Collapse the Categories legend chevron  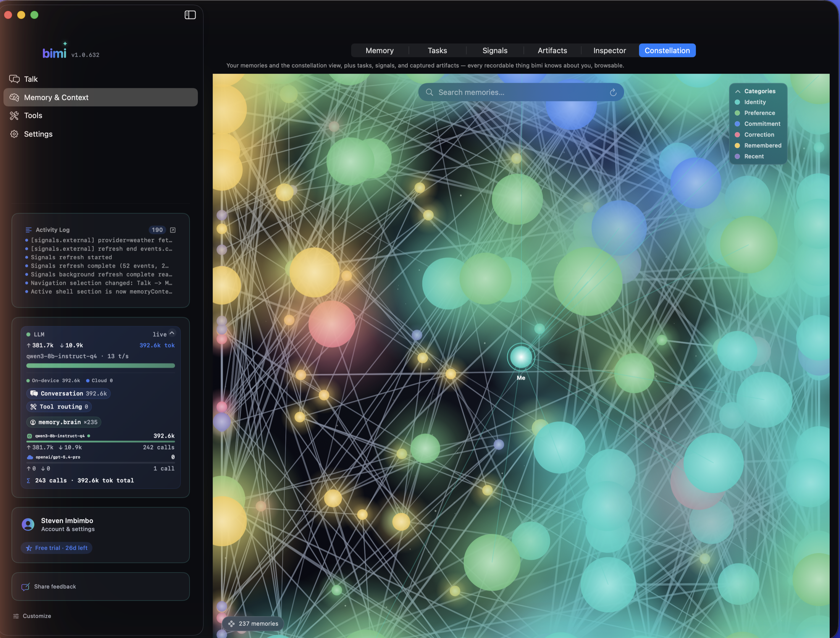pyautogui.click(x=738, y=91)
